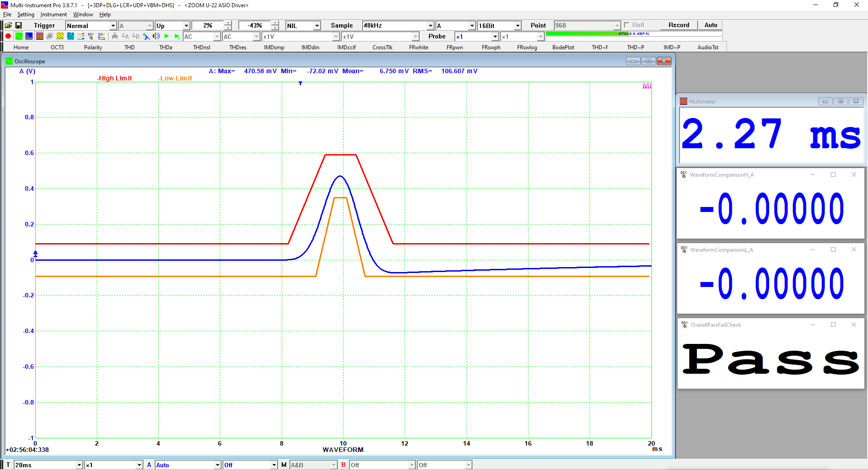This screenshot has height=470, width=868.
Task: Open the Window menu
Action: 83,14
